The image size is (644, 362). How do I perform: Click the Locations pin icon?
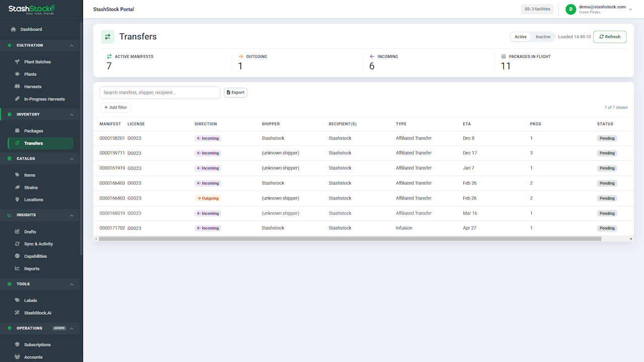coord(17,200)
